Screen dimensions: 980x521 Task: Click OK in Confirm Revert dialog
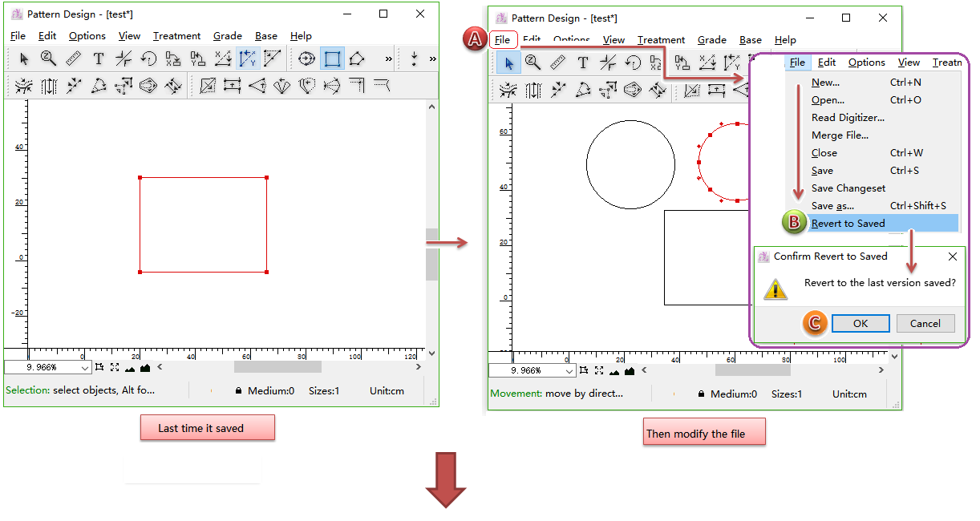coord(860,323)
